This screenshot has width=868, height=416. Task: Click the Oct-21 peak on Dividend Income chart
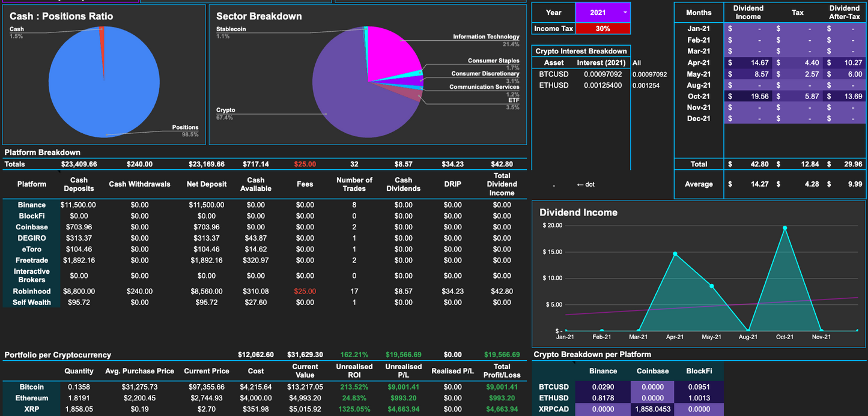coord(785,228)
